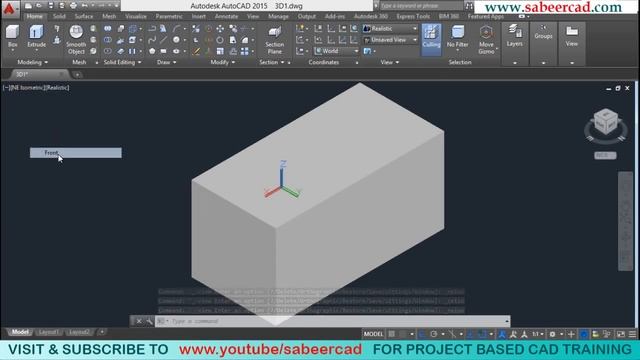This screenshot has width=640, height=360.
Task: Open the World UCS dropdown
Action: tap(336, 51)
